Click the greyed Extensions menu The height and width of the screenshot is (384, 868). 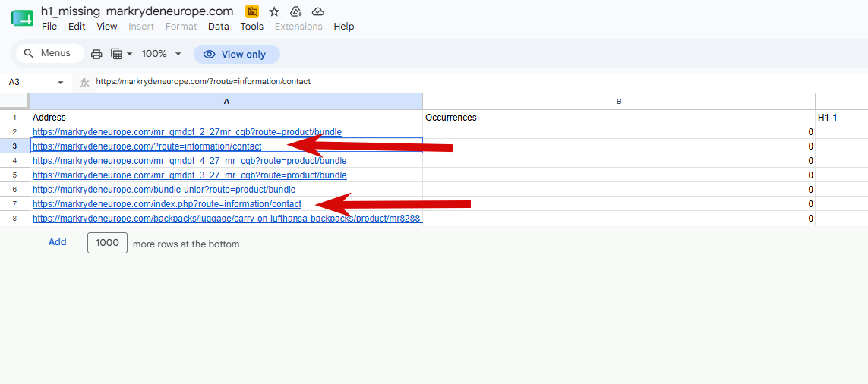(x=298, y=27)
